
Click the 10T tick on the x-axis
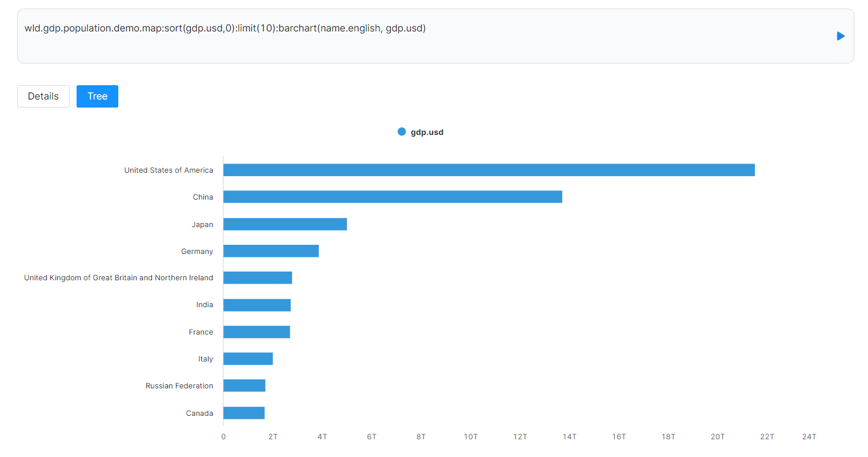pos(471,436)
